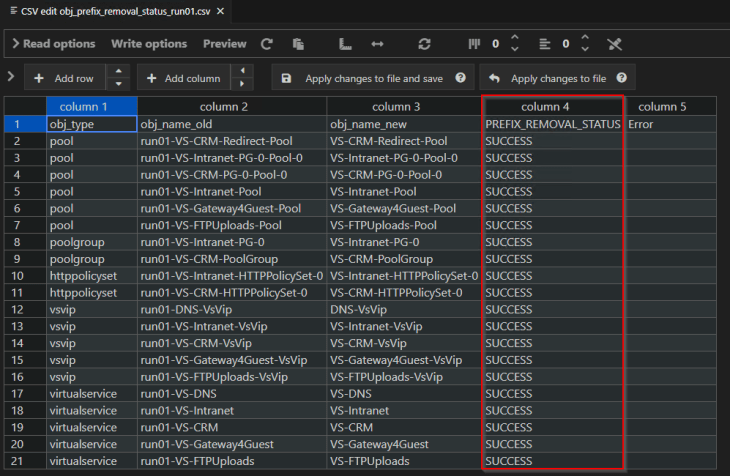
Task: Select the column 5 header
Action: coord(670,106)
